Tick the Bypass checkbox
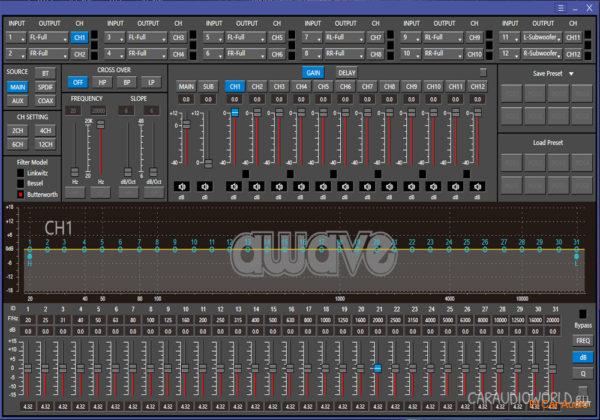The width and height of the screenshot is (600, 420). (x=583, y=314)
